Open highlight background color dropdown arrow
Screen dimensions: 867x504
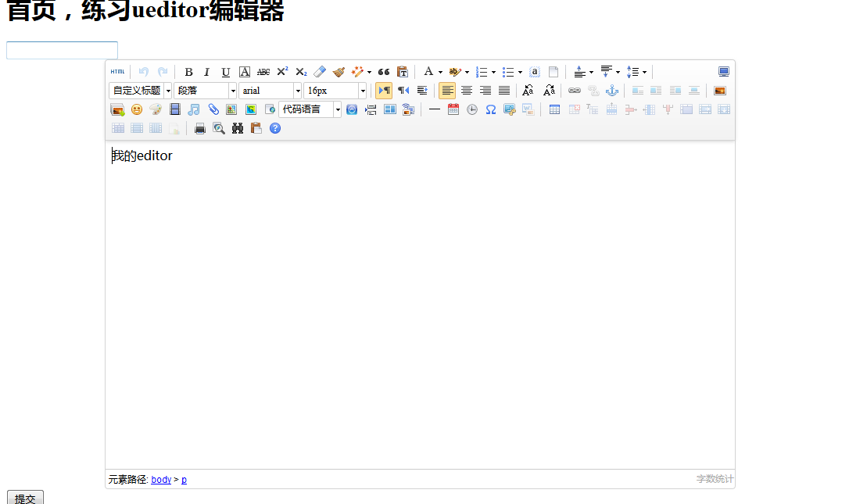point(467,72)
